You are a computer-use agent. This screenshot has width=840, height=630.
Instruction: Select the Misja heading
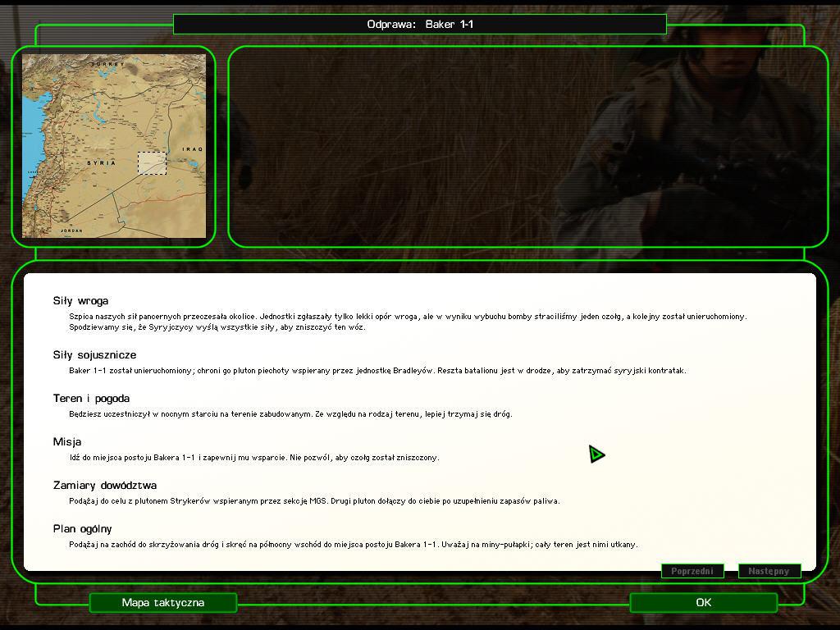click(x=67, y=442)
